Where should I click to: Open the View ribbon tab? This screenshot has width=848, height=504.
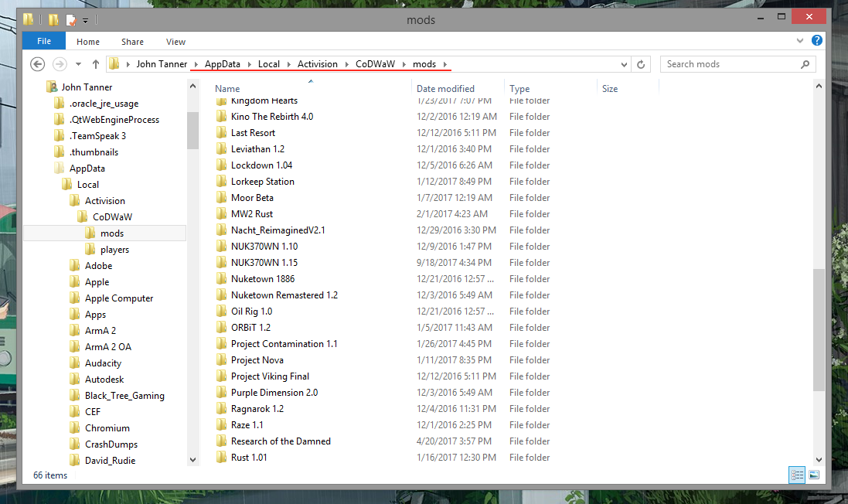[x=175, y=42]
